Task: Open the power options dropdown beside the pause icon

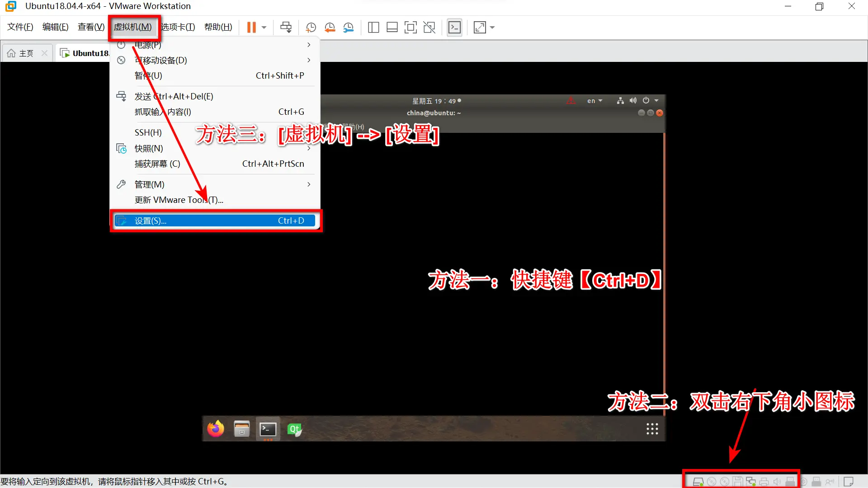Action: [264, 28]
